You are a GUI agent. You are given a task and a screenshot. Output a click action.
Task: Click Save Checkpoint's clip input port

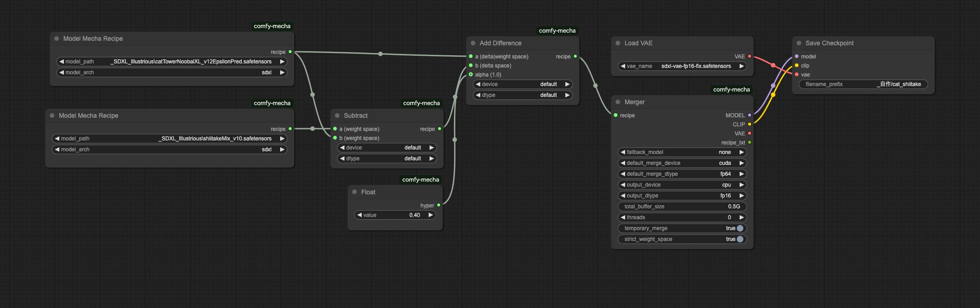[797, 66]
